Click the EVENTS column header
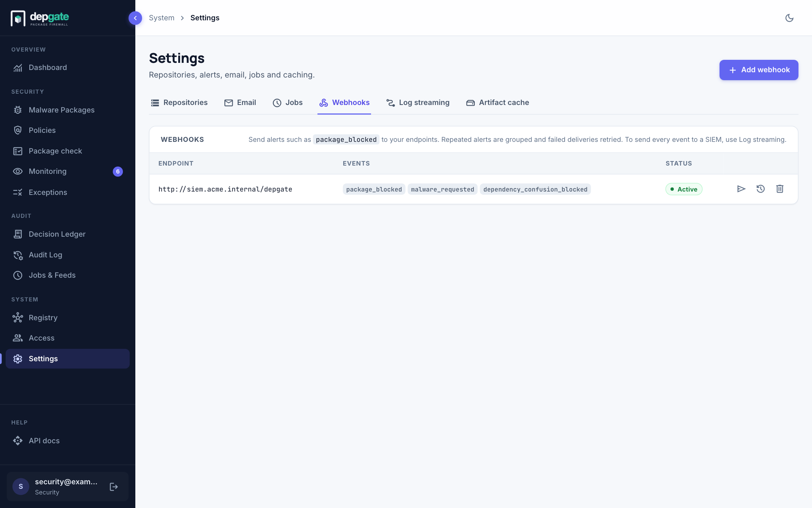 [356, 163]
